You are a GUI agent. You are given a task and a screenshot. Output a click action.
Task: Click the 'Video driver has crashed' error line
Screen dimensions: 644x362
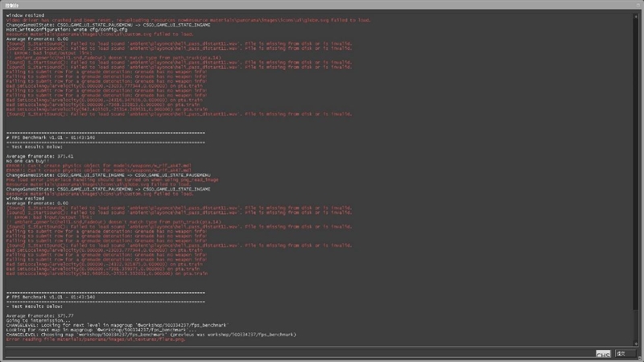(188, 20)
